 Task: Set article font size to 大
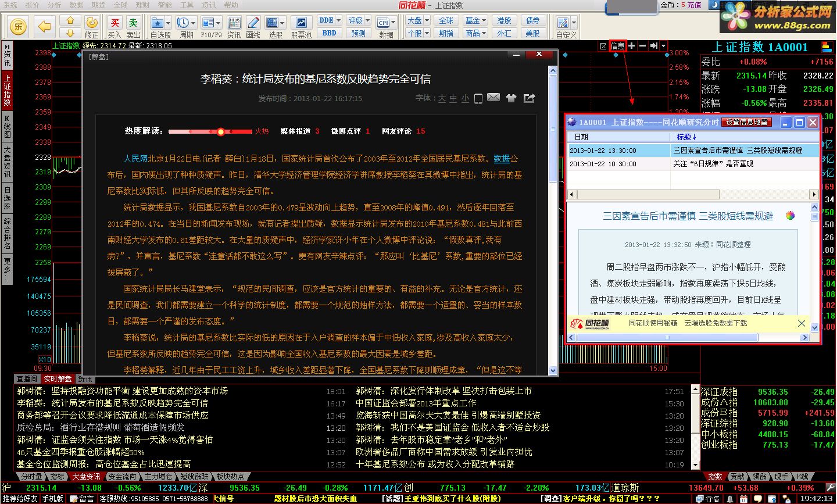click(442, 98)
